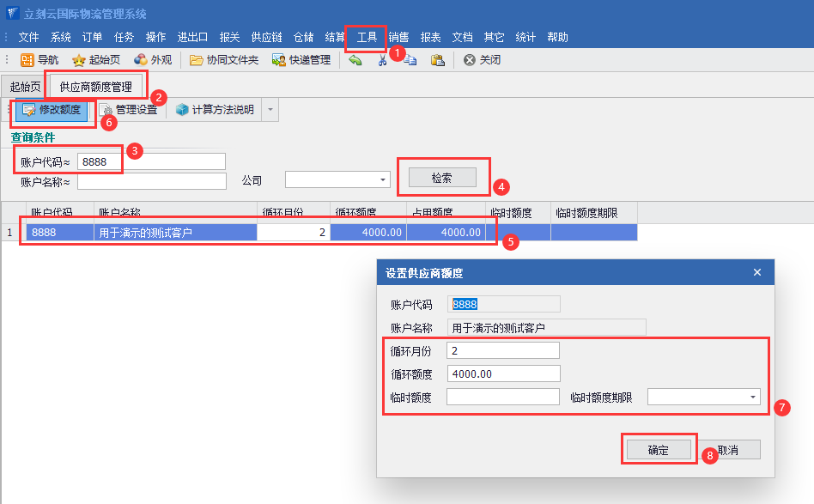Click the 修改额度 toolbar button
The height and width of the screenshot is (504, 814).
click(52, 110)
